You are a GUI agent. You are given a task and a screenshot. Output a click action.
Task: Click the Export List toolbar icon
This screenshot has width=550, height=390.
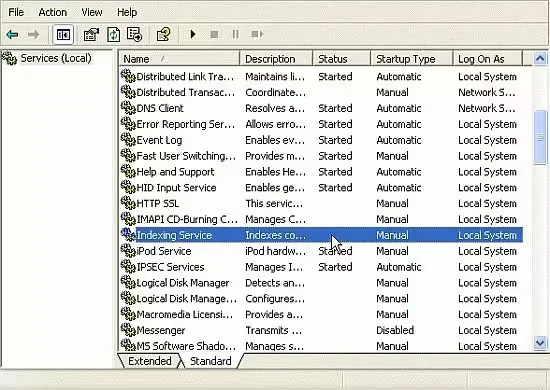click(134, 34)
